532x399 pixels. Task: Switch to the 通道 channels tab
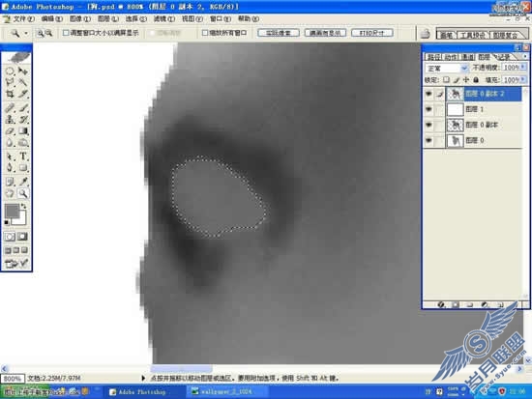pos(468,57)
